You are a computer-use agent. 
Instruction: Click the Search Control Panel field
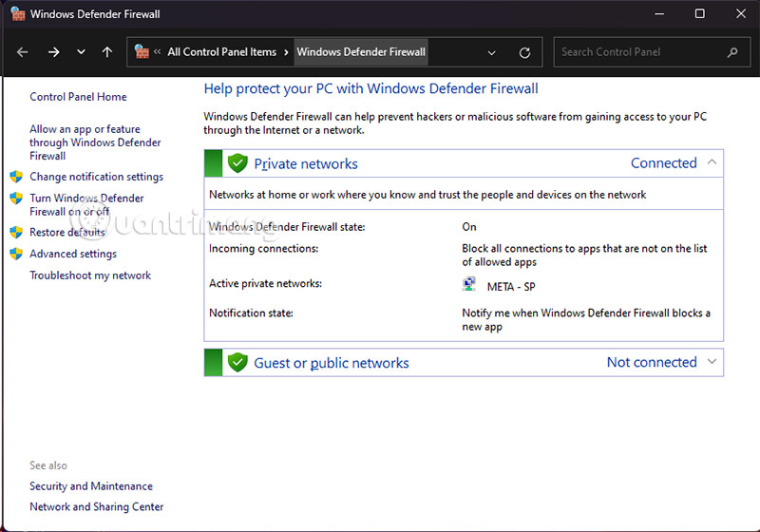coord(636,52)
